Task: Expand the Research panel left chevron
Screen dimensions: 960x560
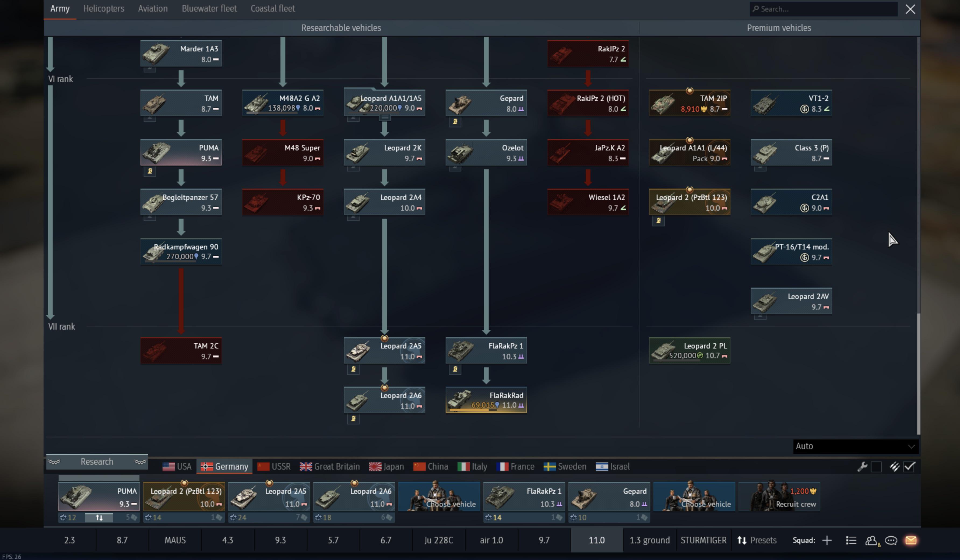Action: click(54, 462)
